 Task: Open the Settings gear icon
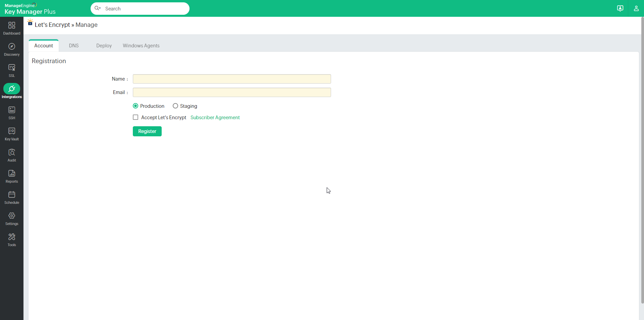coord(12,219)
